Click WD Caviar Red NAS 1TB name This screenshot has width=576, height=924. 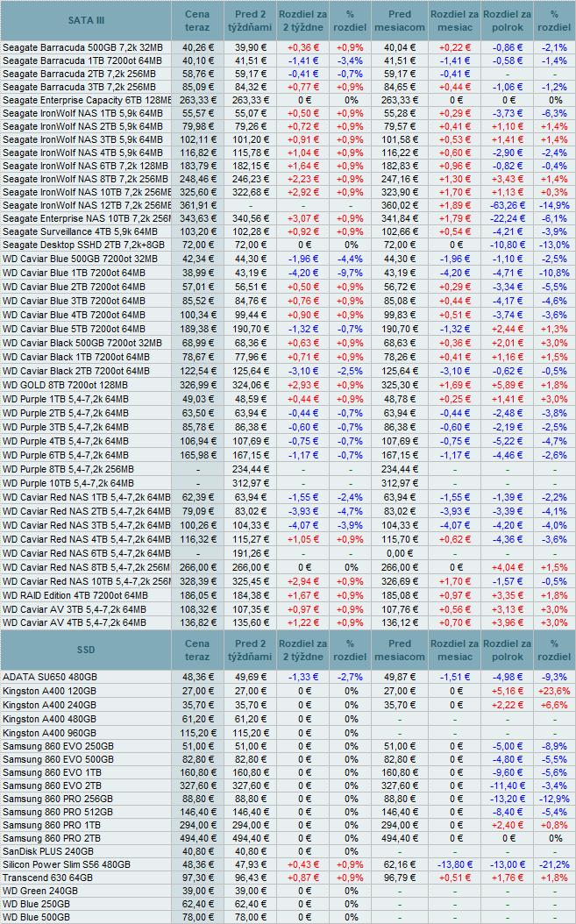point(86,497)
